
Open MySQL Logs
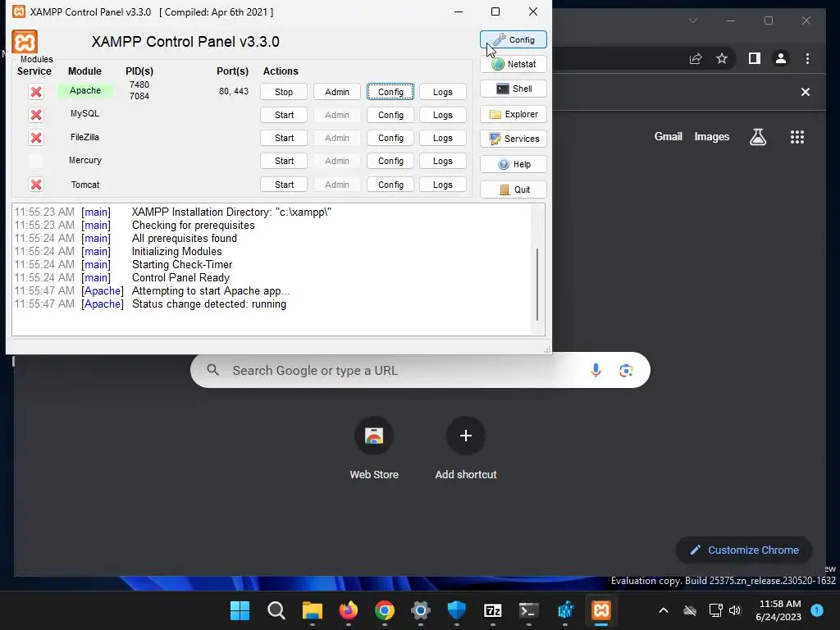[x=442, y=115]
